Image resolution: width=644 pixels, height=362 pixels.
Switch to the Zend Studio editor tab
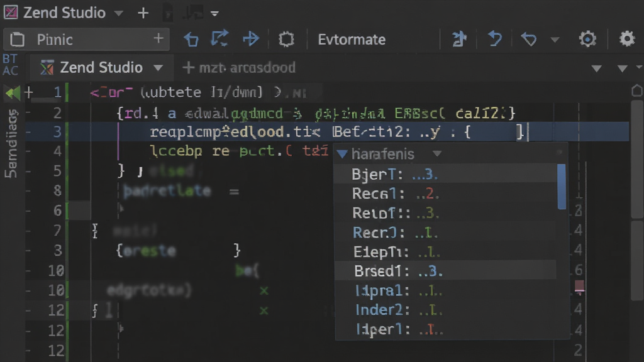pyautogui.click(x=101, y=67)
